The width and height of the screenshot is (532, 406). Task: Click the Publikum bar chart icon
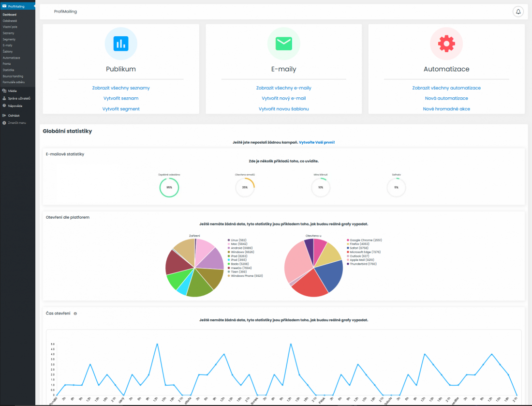pyautogui.click(x=121, y=44)
